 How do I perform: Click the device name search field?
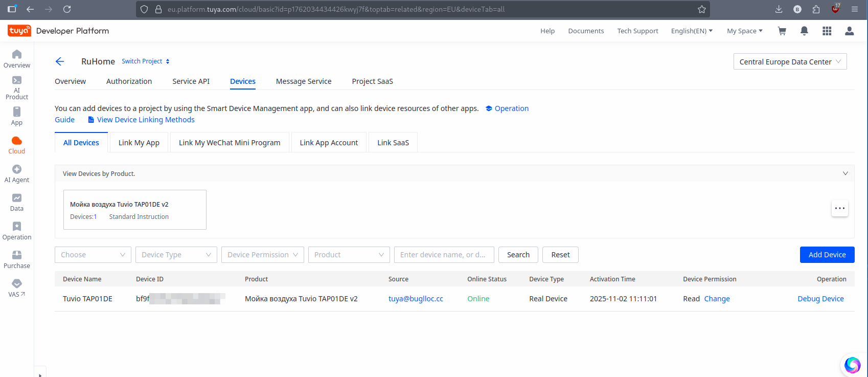click(x=443, y=255)
